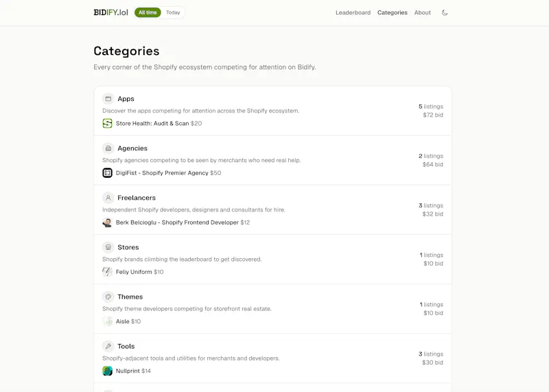Click the Freelancers '3 listings' count
The image size is (549, 392).
[431, 205]
